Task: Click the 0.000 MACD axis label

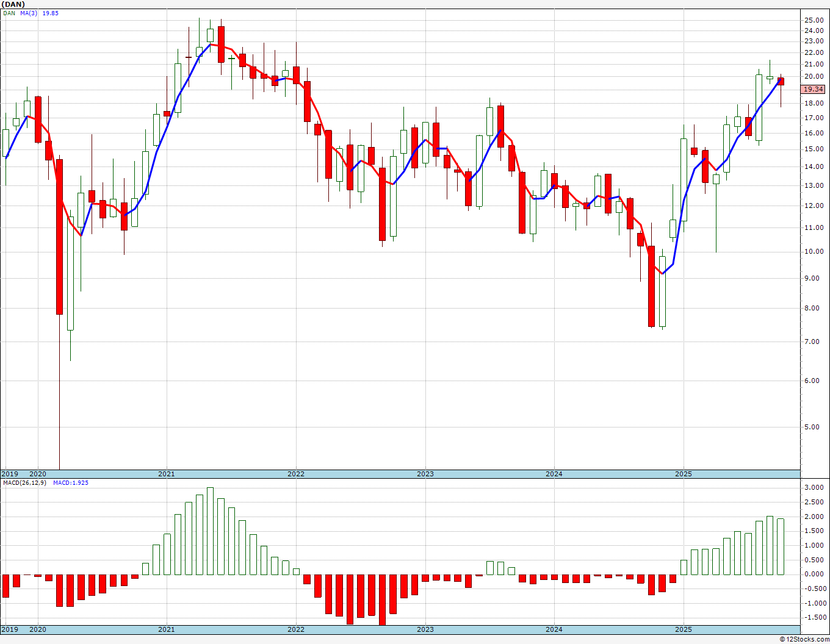Action: 815,574
